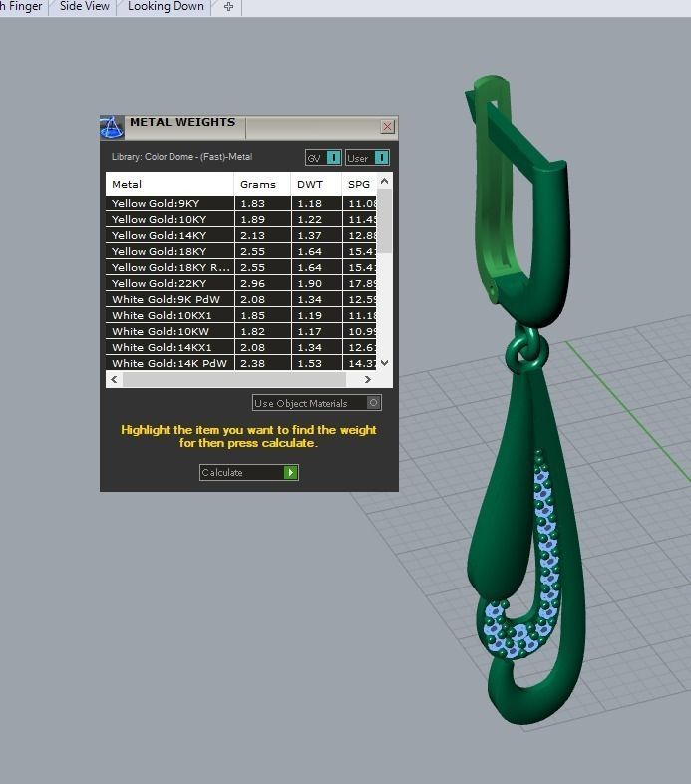
Task: Click the Calculate button
Action: tap(249, 472)
